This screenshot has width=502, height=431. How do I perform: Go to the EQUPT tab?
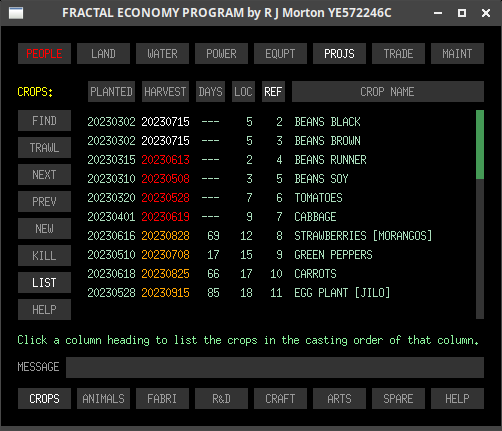coord(280,53)
